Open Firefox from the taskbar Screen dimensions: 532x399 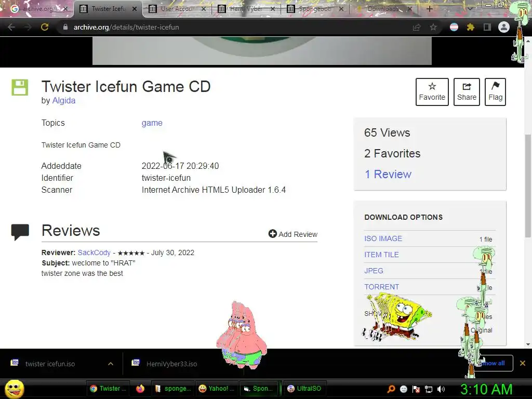[x=140, y=389]
